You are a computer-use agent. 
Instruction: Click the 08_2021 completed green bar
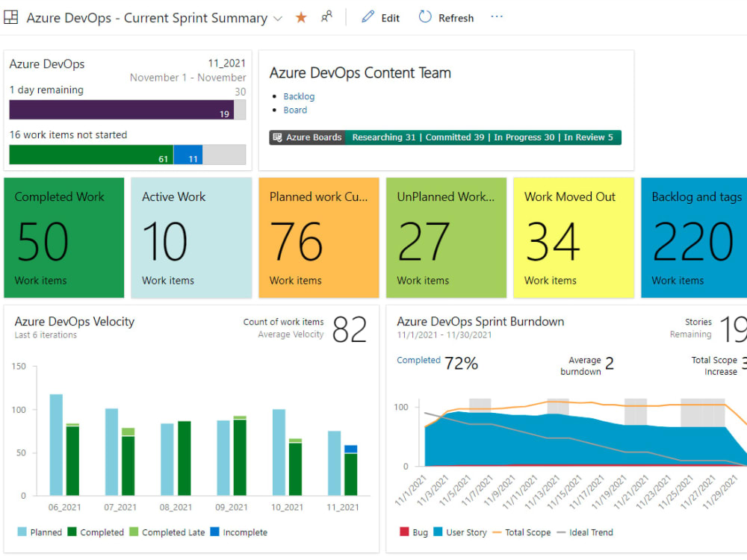(185, 458)
